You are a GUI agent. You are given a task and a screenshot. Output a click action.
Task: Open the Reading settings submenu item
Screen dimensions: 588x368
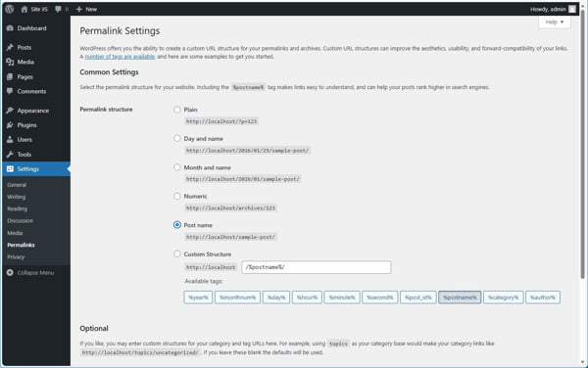coord(18,208)
